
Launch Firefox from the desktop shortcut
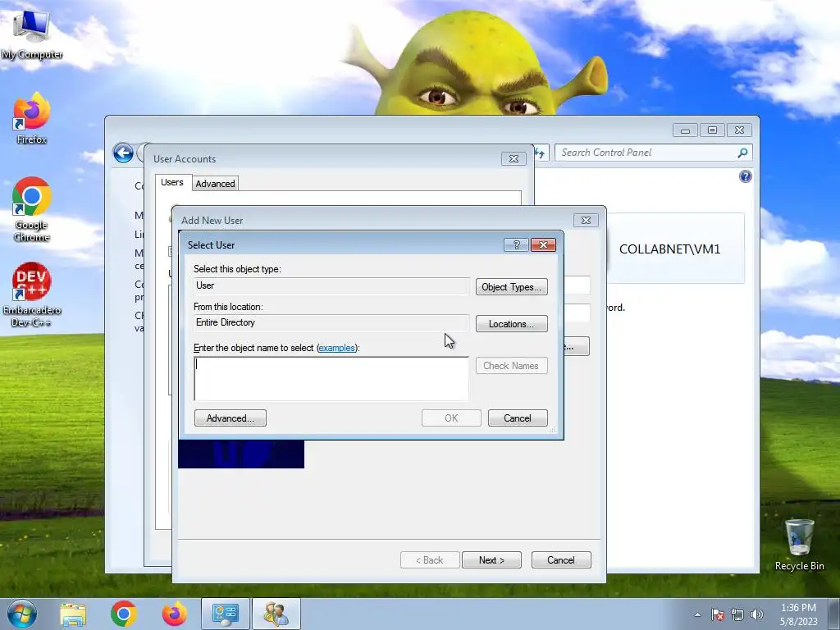(32, 119)
